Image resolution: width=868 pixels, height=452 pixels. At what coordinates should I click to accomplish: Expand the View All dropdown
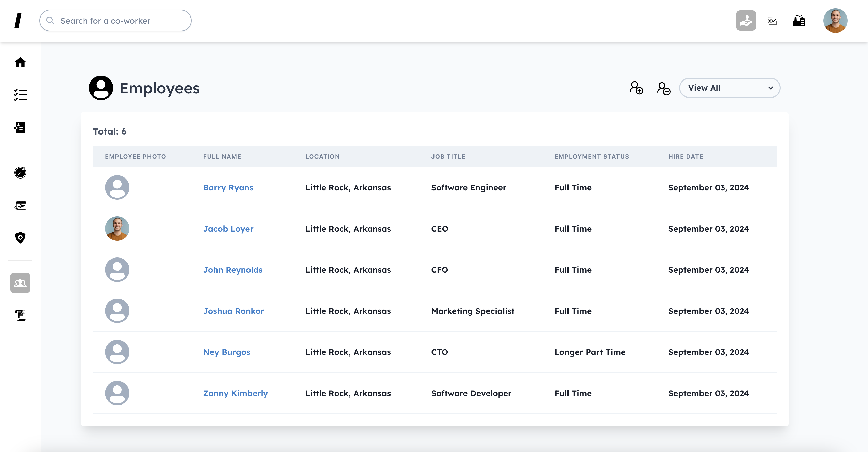coord(729,88)
